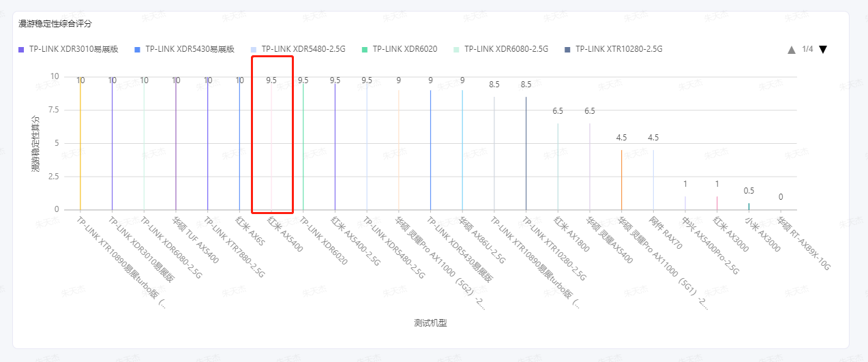This screenshot has width=868, height=362.
Task: Click y-axis tick label 7.5
Action: coord(53,110)
